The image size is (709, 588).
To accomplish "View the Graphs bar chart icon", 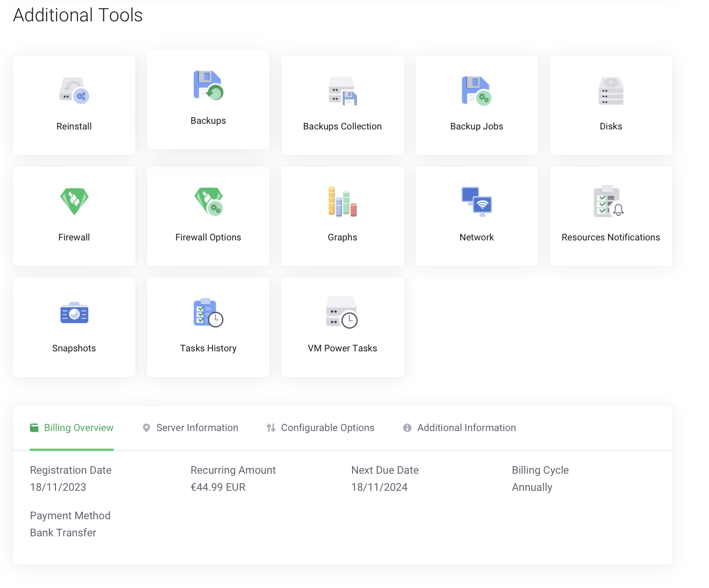I will 342,202.
